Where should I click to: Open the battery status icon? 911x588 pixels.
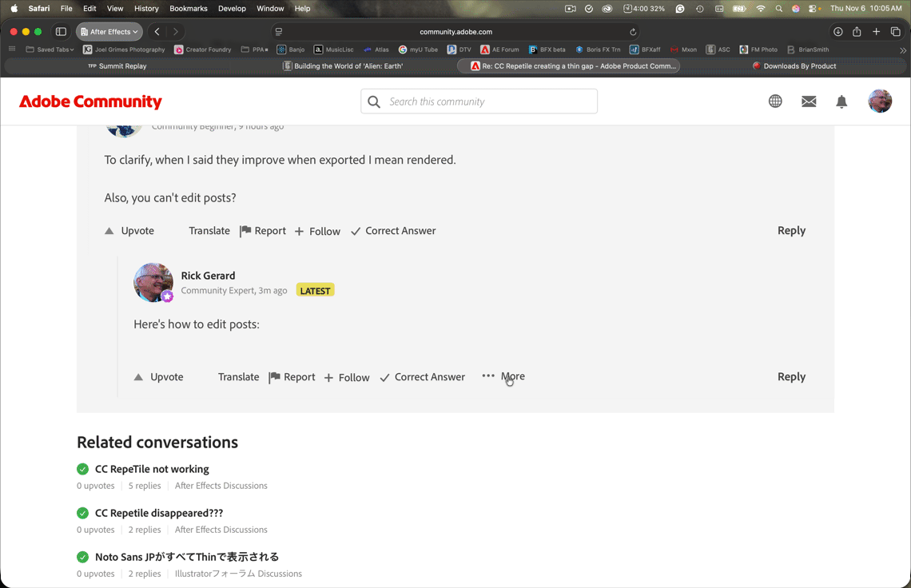(x=740, y=8)
